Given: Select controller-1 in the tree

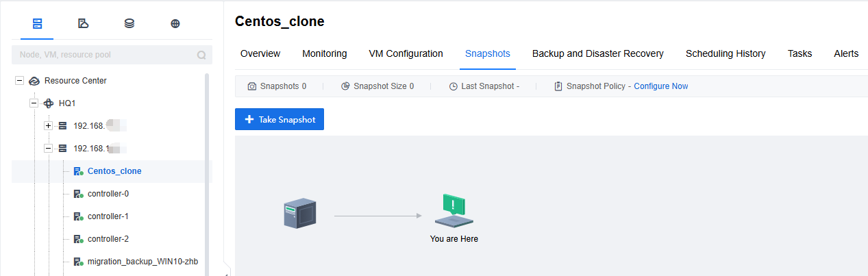Looking at the screenshot, I should [x=108, y=216].
